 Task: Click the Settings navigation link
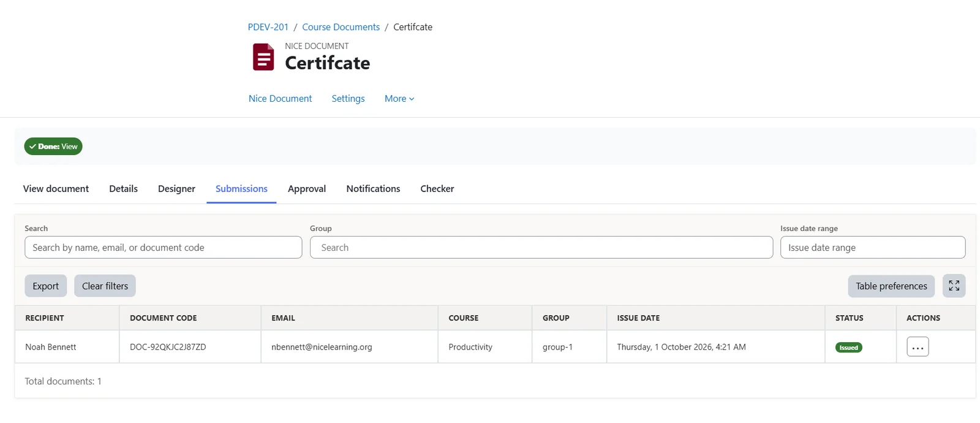[x=348, y=99]
